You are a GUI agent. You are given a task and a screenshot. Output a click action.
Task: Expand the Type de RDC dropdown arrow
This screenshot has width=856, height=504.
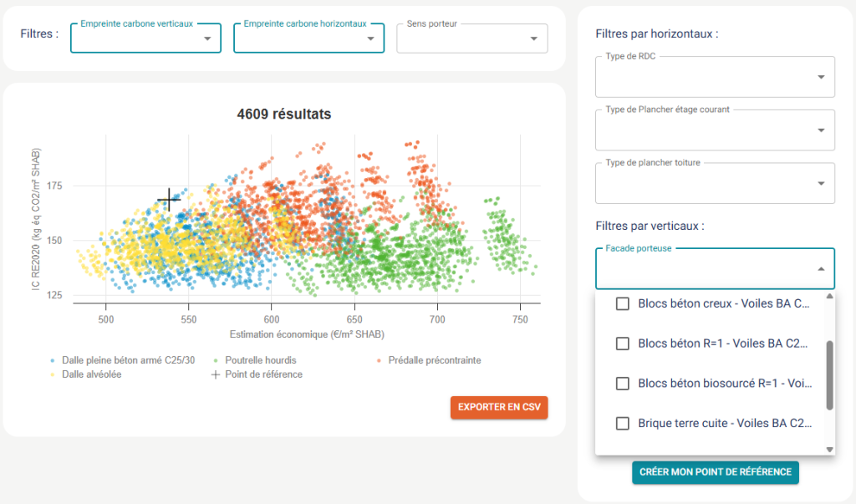[821, 78]
